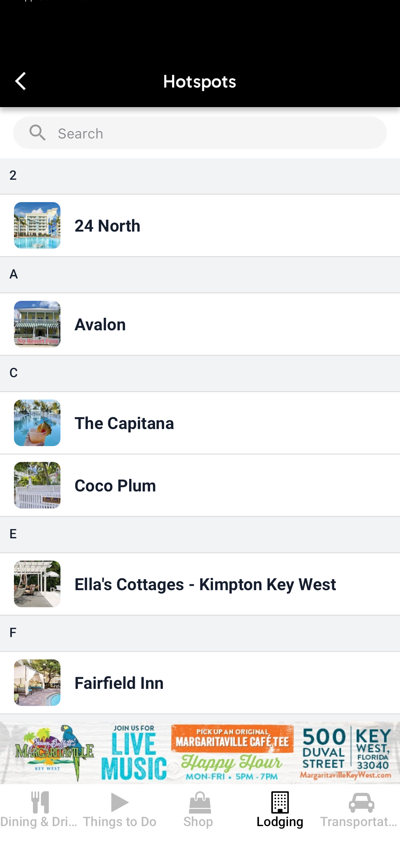Tap the Avalon building thumbnail
The width and height of the screenshot is (400, 868).
tap(37, 324)
